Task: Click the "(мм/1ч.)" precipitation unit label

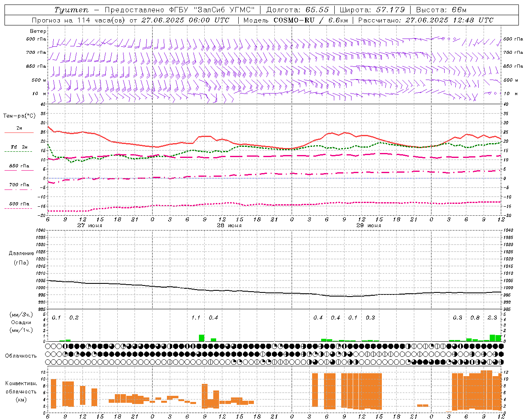Action: [21, 330]
